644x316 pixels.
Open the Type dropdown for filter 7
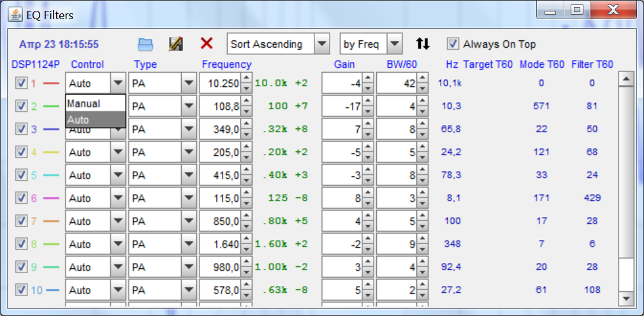point(189,221)
